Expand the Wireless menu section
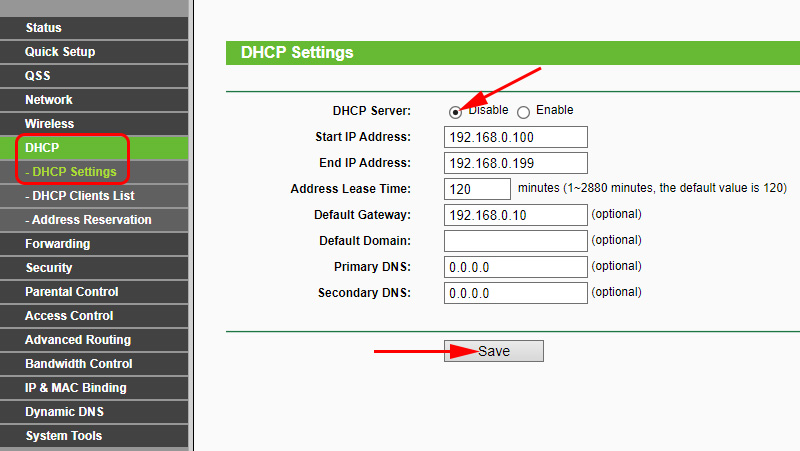 (x=50, y=124)
